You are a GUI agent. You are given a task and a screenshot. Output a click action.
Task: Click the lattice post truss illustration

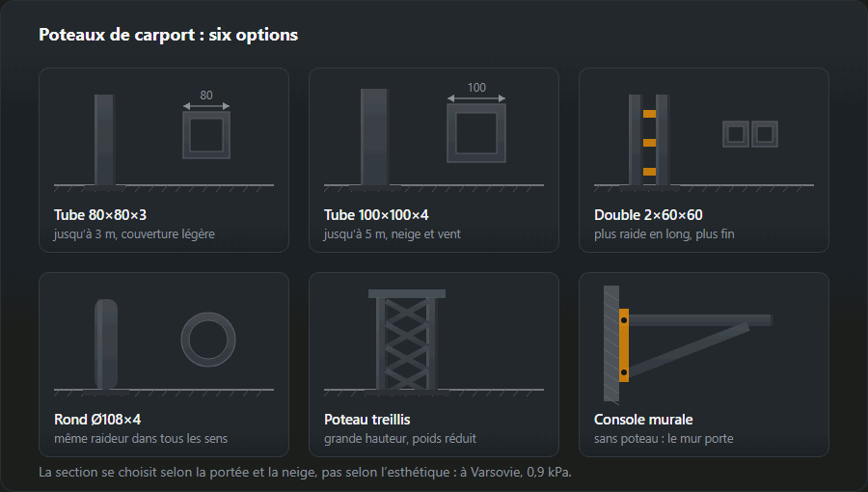click(407, 340)
